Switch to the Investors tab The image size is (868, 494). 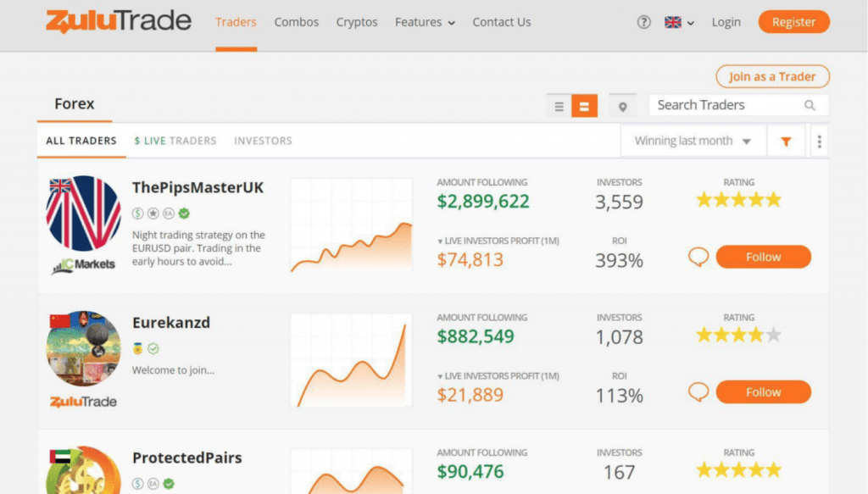click(263, 141)
